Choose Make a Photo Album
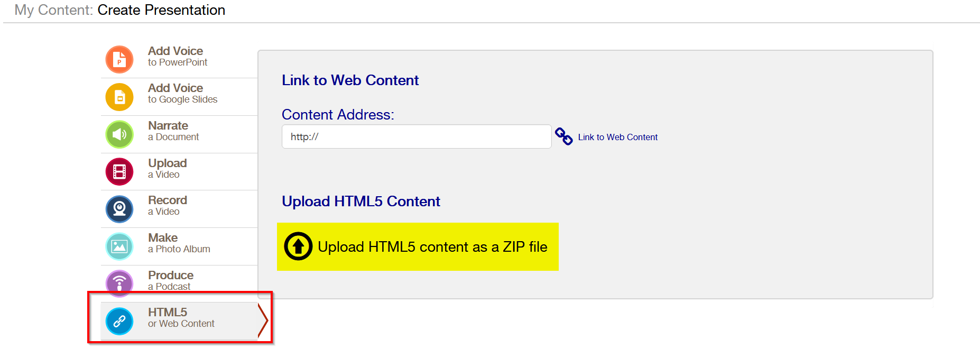The width and height of the screenshot is (980, 348). 179,243
